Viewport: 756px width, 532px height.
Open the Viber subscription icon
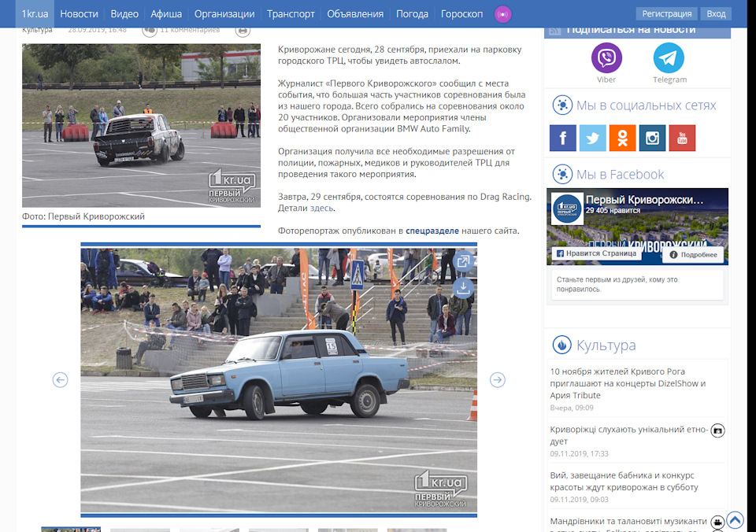coord(606,57)
